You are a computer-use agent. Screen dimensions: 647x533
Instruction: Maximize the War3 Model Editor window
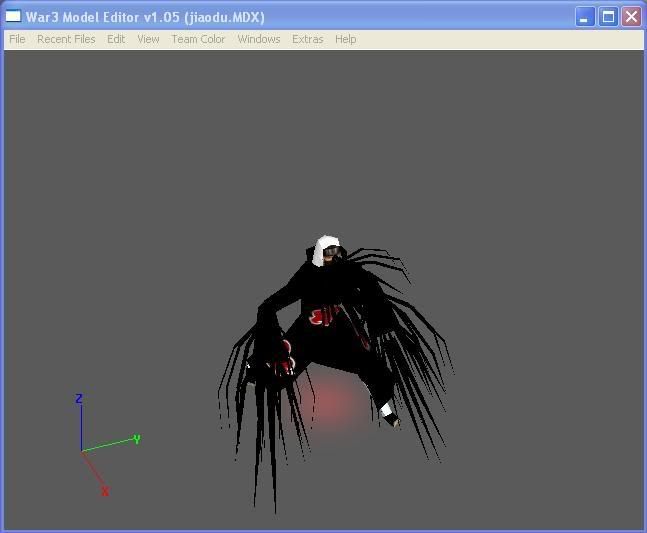608,17
